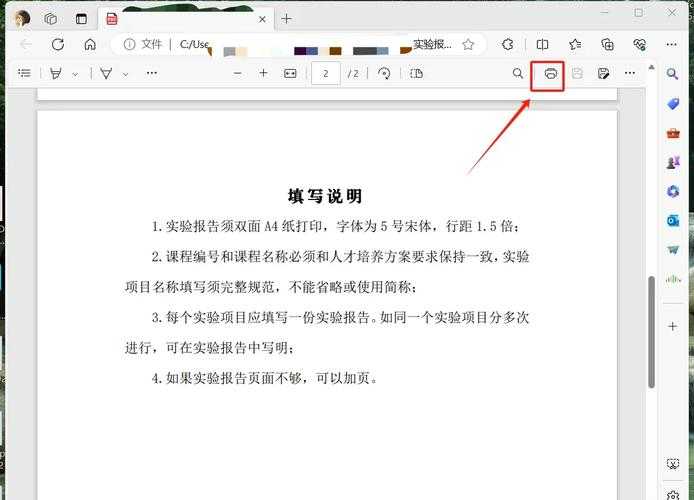Refresh the page
This screenshot has height=500, width=694.
[x=58, y=44]
